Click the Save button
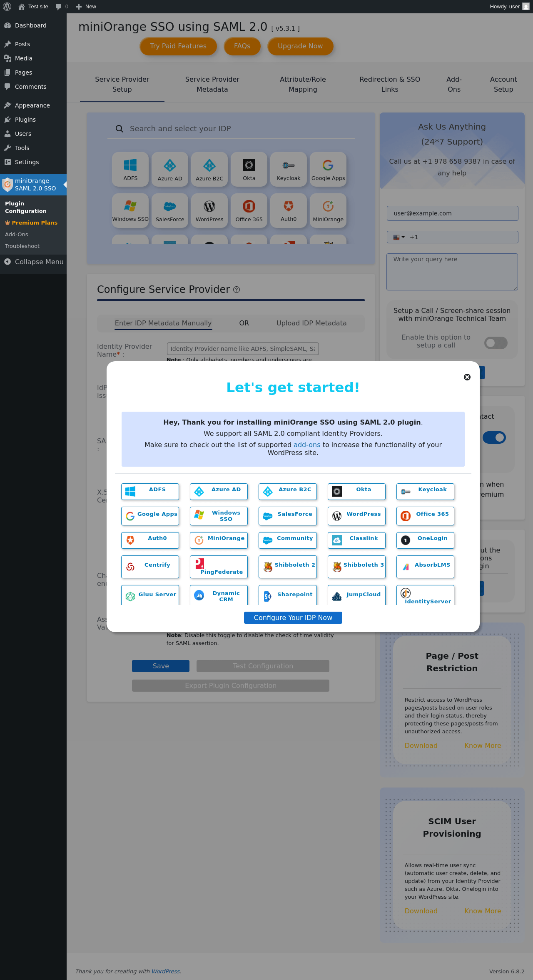Viewport: 533px width, 980px height. point(161,666)
